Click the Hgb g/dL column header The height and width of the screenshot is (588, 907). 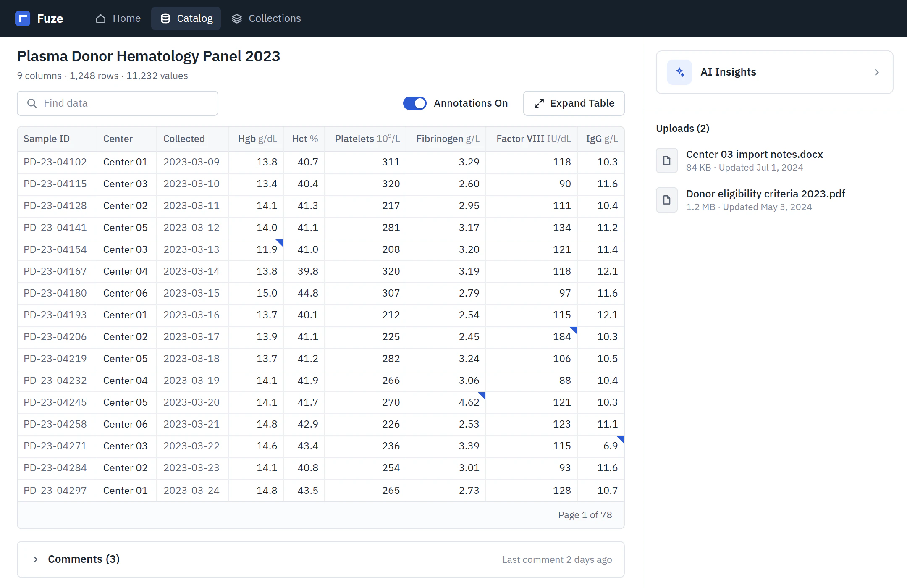click(x=256, y=139)
